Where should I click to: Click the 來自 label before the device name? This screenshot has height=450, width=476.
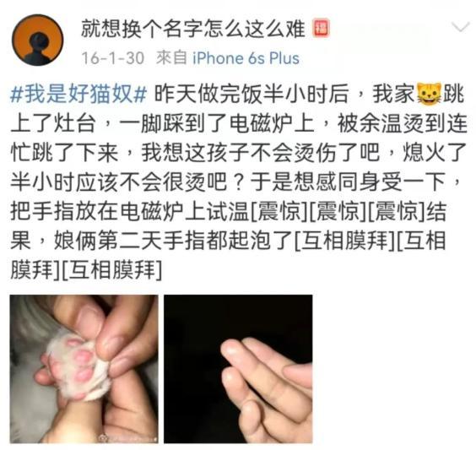click(171, 57)
